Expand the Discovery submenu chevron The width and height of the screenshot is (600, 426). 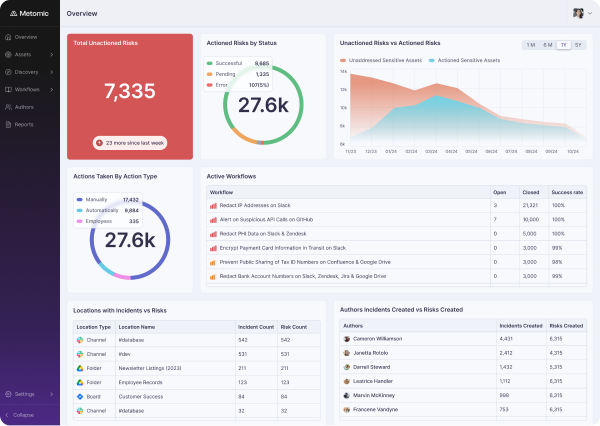pyautogui.click(x=52, y=72)
